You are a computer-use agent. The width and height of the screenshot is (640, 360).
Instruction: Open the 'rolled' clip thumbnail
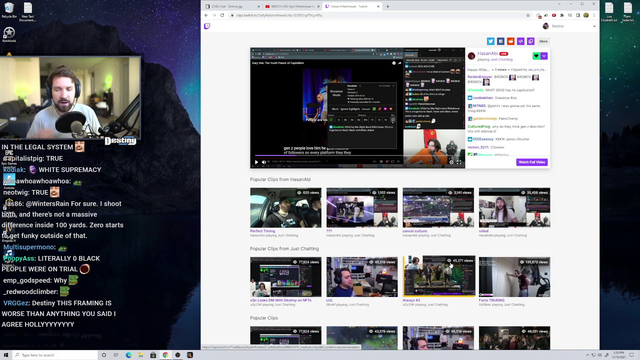[514, 207]
